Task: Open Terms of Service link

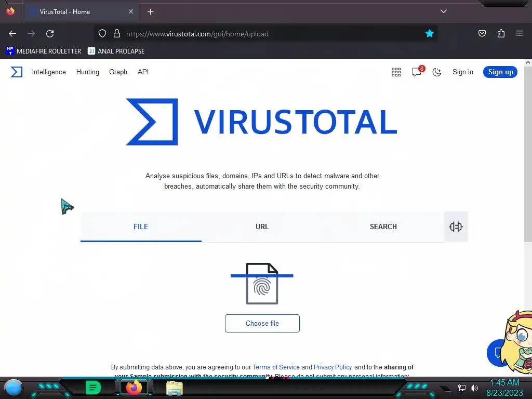Action: point(276,367)
